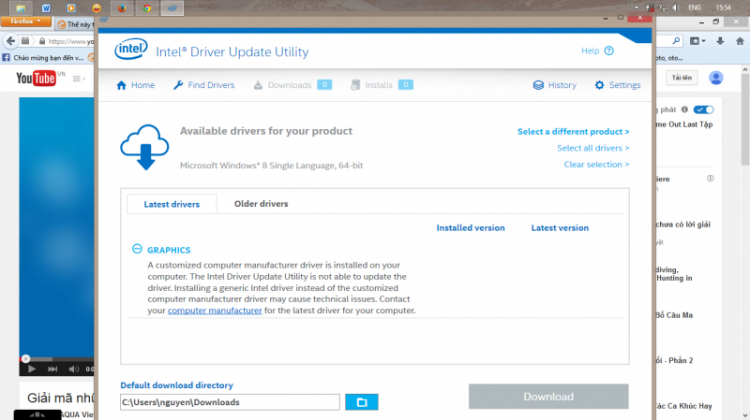
Task: Click Firefox search magnifier icon
Action: (676, 41)
